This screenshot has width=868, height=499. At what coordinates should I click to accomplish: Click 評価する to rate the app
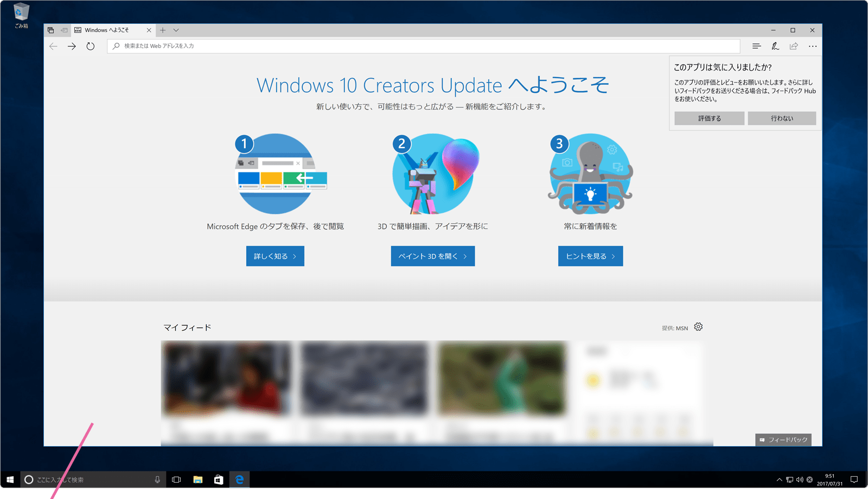pos(710,118)
